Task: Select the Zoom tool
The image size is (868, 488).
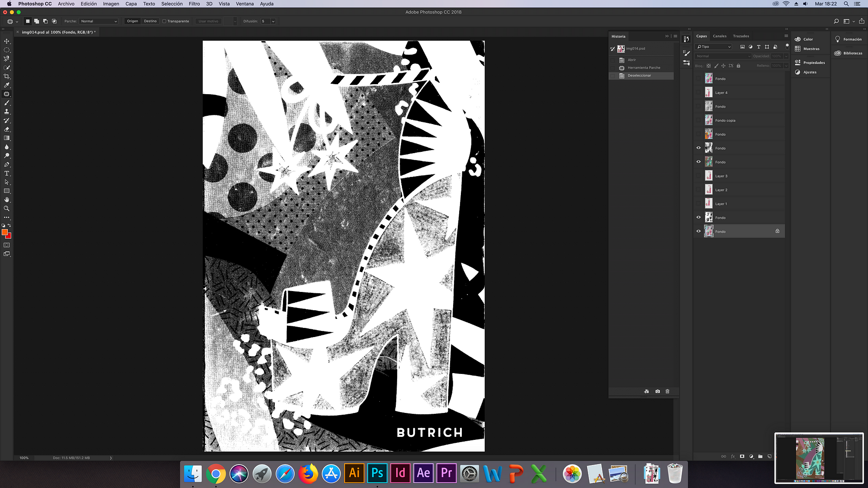Action: click(x=7, y=209)
